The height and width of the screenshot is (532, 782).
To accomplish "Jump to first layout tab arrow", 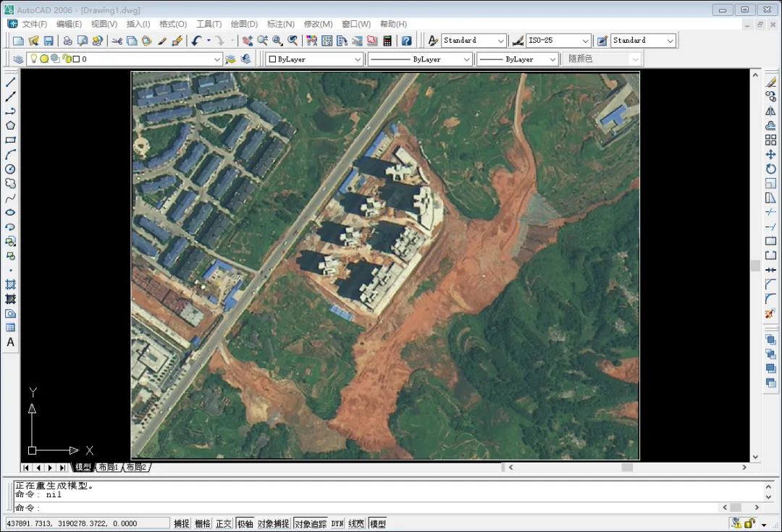I will pos(27,468).
